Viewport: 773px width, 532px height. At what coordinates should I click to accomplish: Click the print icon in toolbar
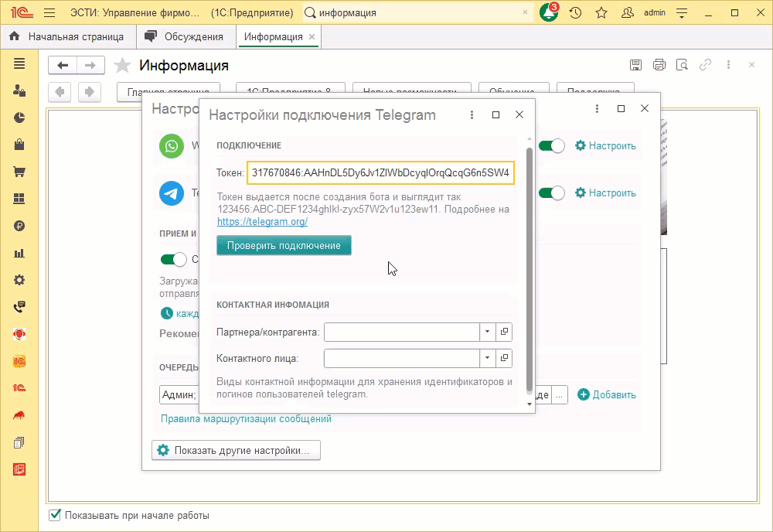[659, 65]
